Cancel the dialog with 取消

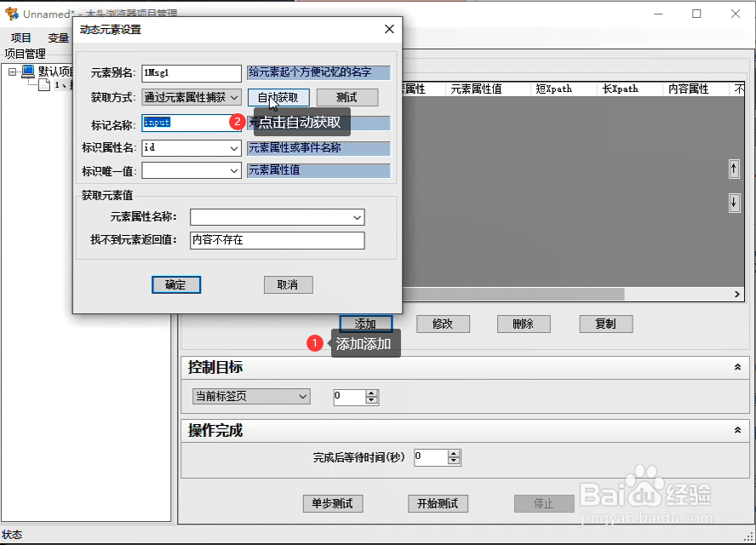[289, 284]
